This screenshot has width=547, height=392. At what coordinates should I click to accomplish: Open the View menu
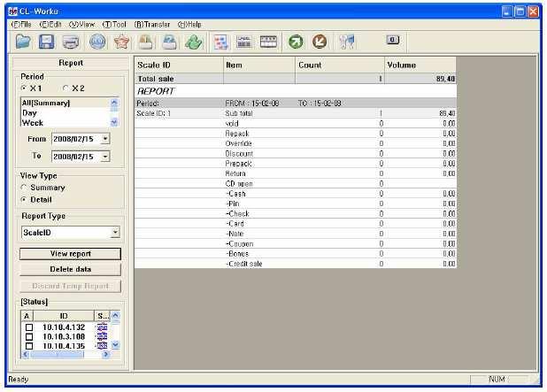[81, 25]
